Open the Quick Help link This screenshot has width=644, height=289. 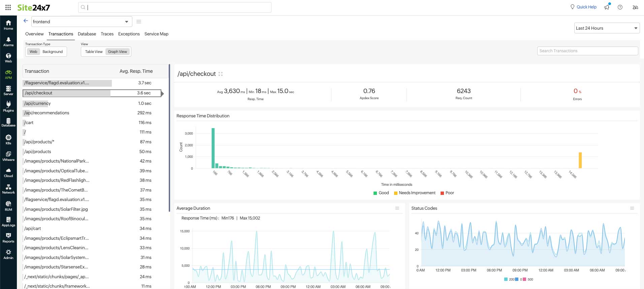pos(583,7)
